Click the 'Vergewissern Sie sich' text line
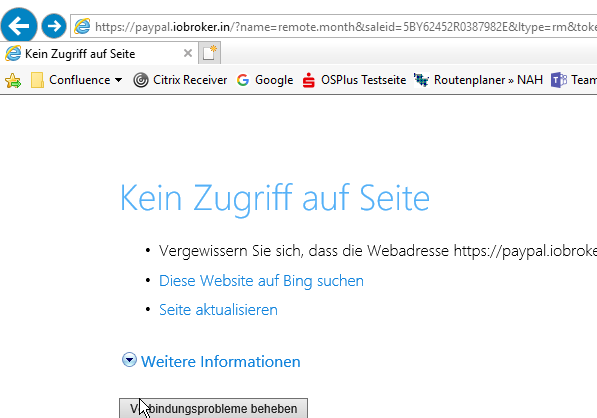 coord(378,251)
